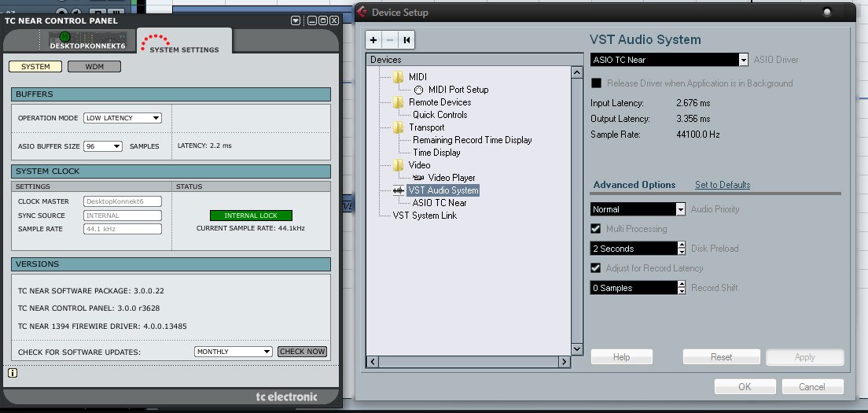868x413 pixels.
Task: Click the Help button
Action: [x=622, y=357]
